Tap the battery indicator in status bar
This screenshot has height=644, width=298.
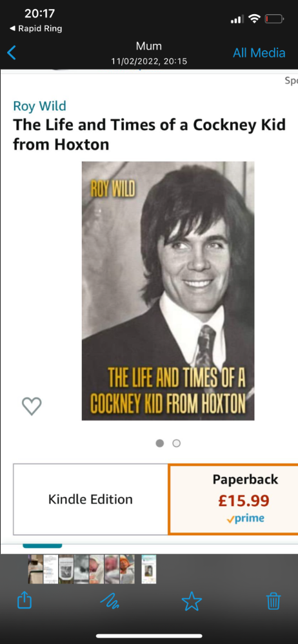(x=274, y=19)
